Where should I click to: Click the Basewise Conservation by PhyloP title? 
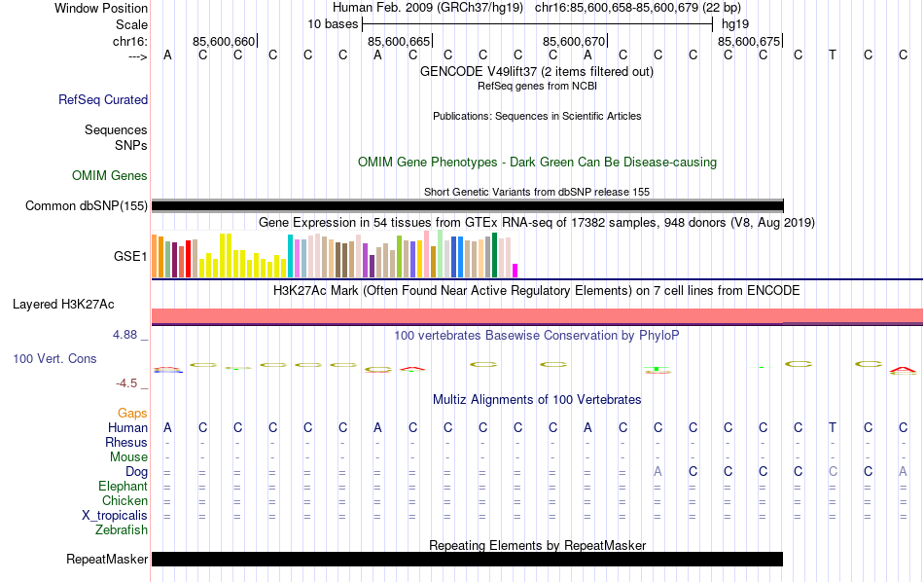(537, 336)
